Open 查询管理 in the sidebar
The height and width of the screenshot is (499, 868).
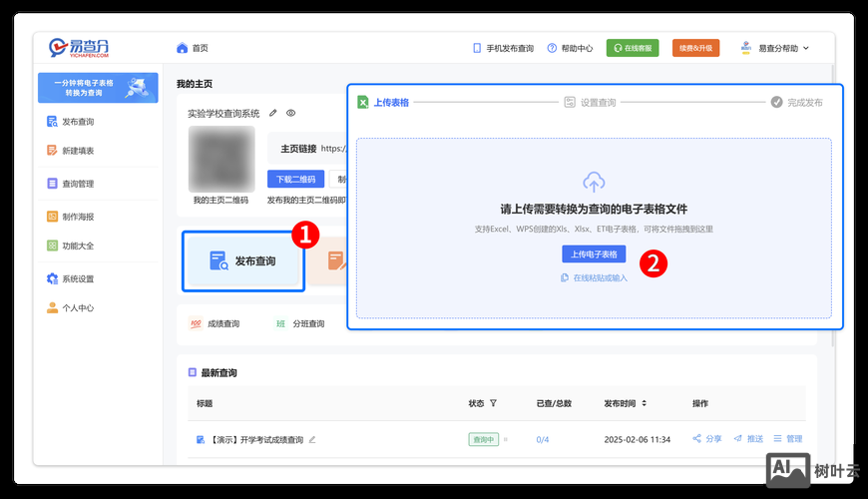click(x=71, y=184)
